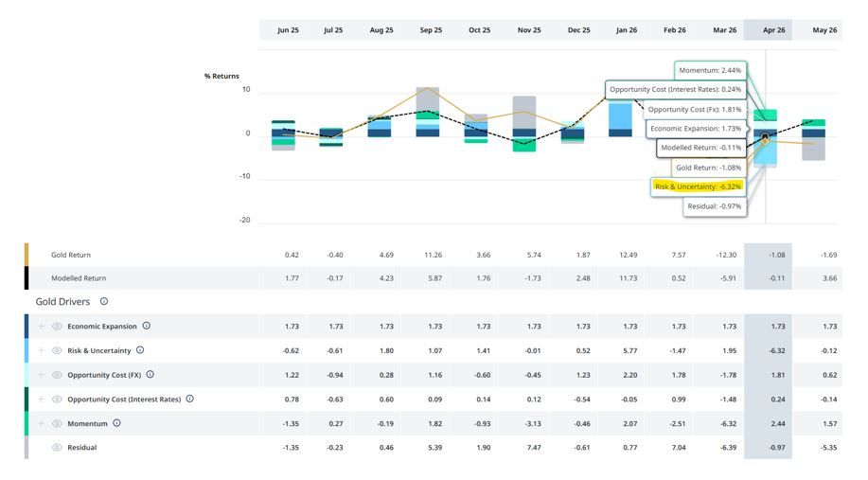Toggle Economic Expansion visibility eye

coord(57,326)
